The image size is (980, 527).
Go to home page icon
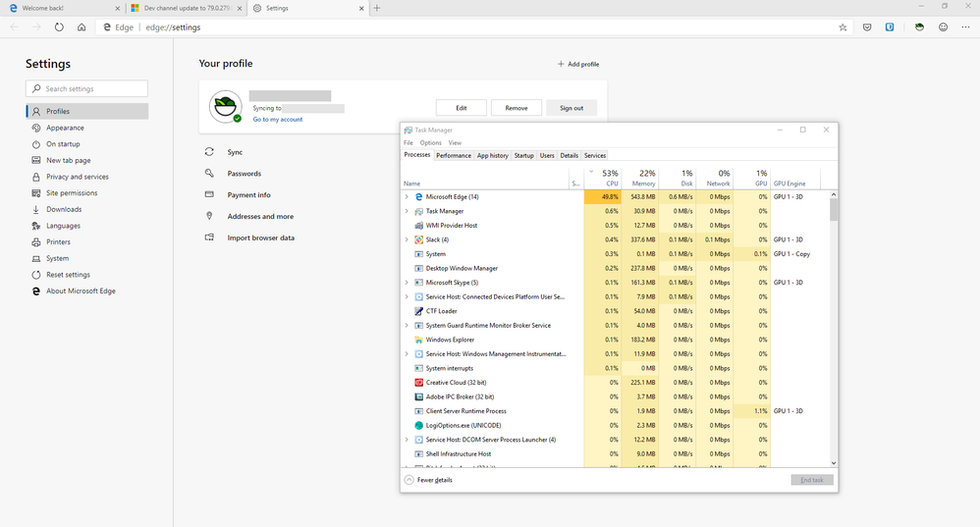pos(82,27)
